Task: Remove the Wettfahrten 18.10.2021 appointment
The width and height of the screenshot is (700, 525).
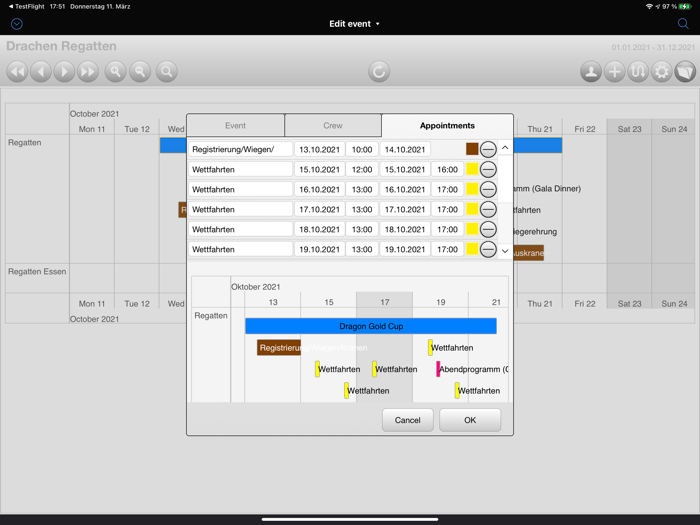Action: 488,229
